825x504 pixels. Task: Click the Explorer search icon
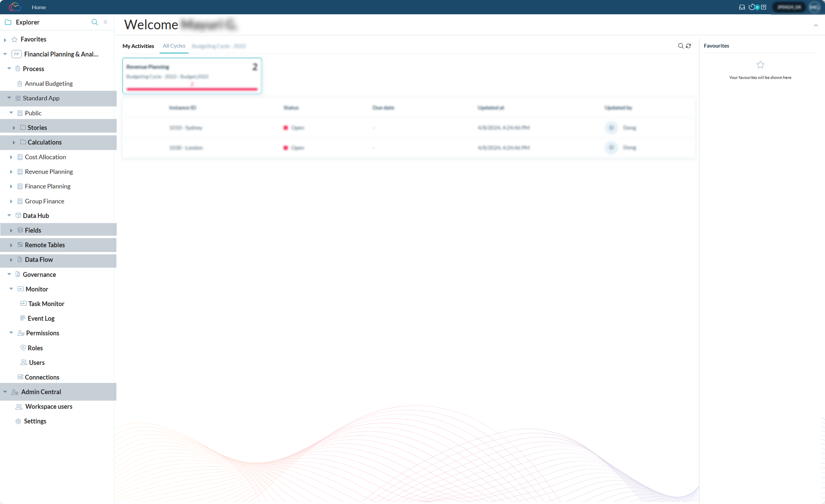pyautogui.click(x=95, y=22)
